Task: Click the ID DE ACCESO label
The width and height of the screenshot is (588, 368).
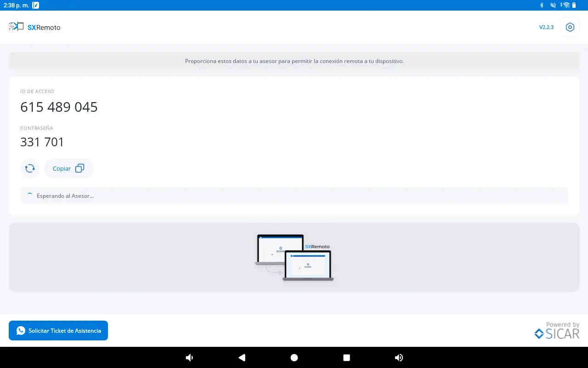Action: point(37,92)
